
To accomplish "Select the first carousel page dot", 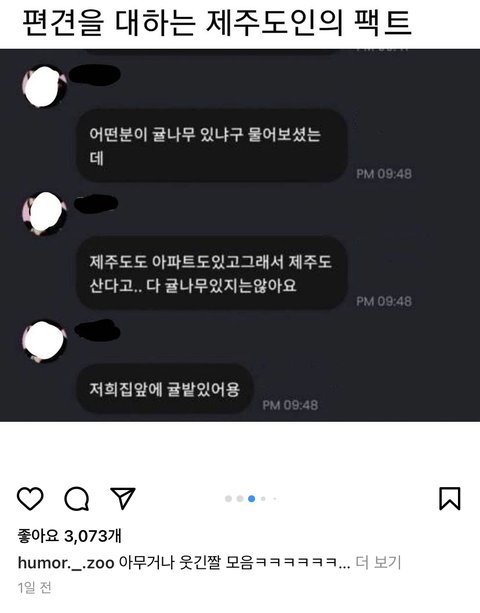I will pyautogui.click(x=229, y=498).
